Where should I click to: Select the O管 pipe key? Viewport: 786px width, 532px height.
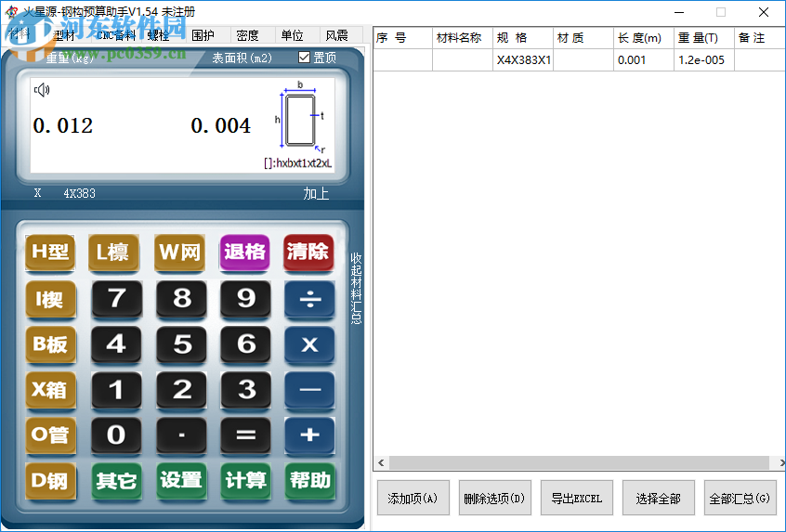tap(50, 435)
